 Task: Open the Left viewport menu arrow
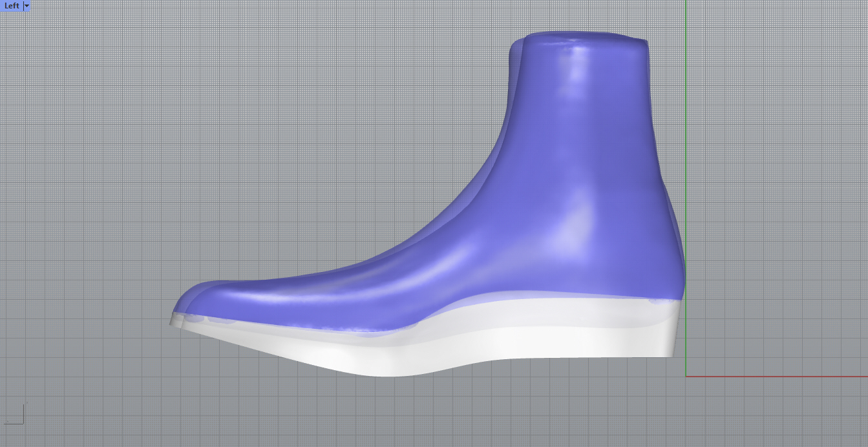click(26, 6)
